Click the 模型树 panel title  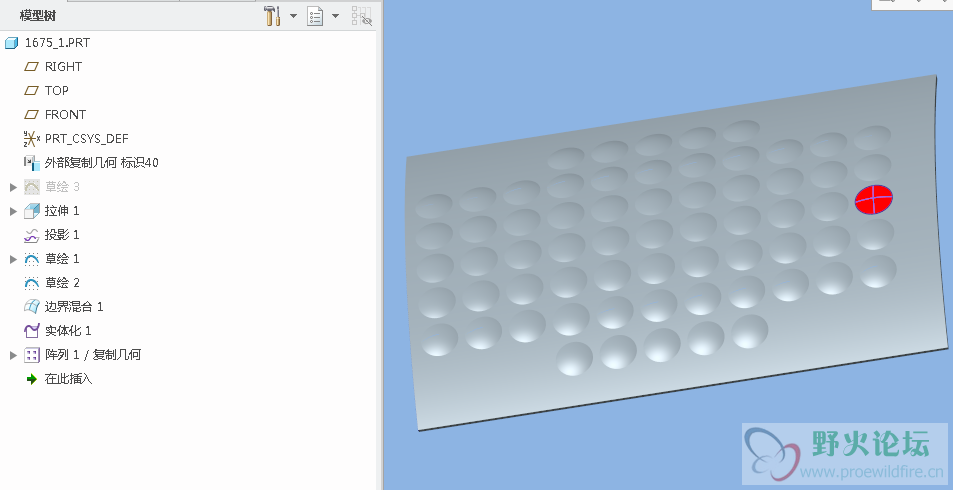click(x=38, y=16)
